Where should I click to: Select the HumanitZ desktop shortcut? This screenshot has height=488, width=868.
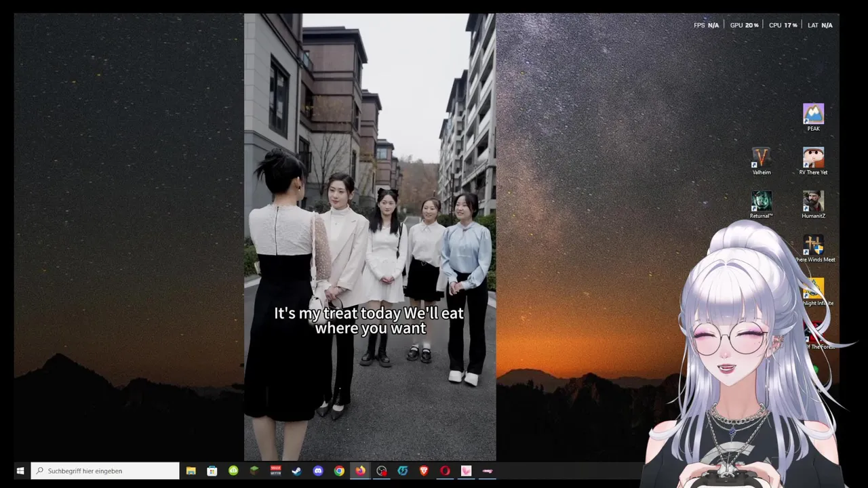(813, 205)
